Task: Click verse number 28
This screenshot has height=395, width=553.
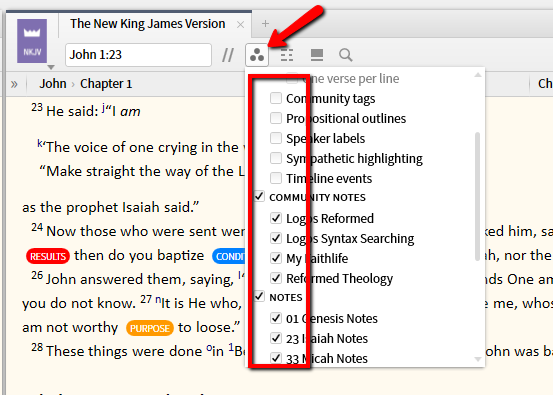Action: (37, 347)
